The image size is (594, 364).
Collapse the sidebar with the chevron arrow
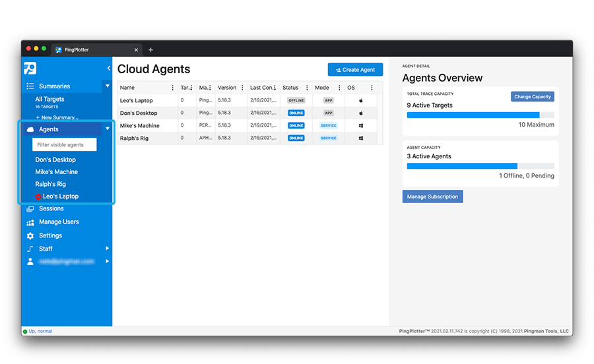pyautogui.click(x=109, y=68)
